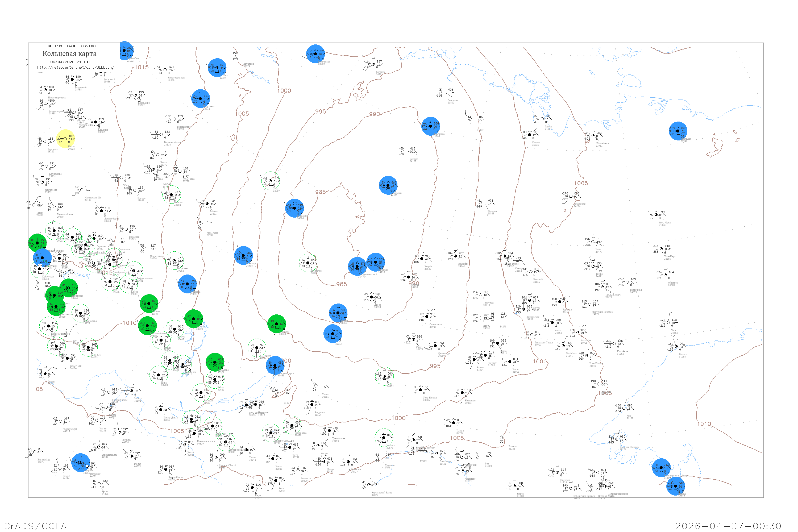Click the Корлики filled station circle
The image size is (798, 532).
click(95, 122)
